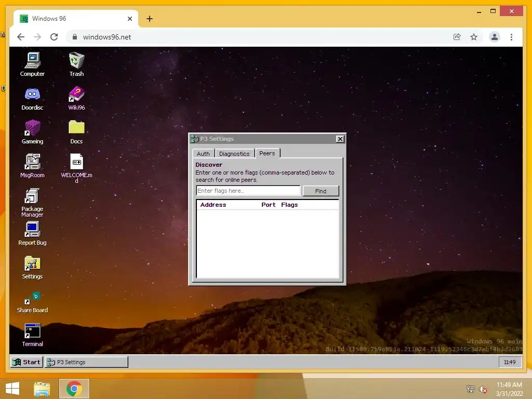Open a new Chrome tab
The image size is (532, 399).
[149, 19]
